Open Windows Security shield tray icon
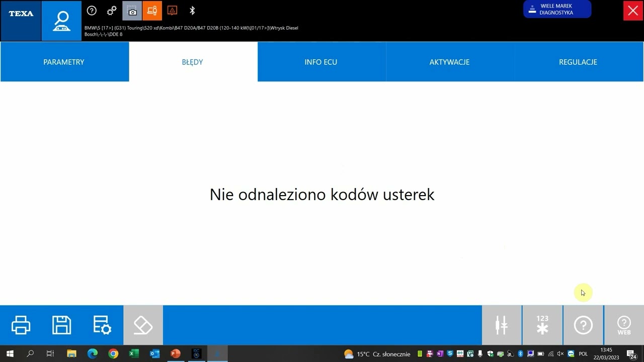The image size is (644, 362). [491, 354]
